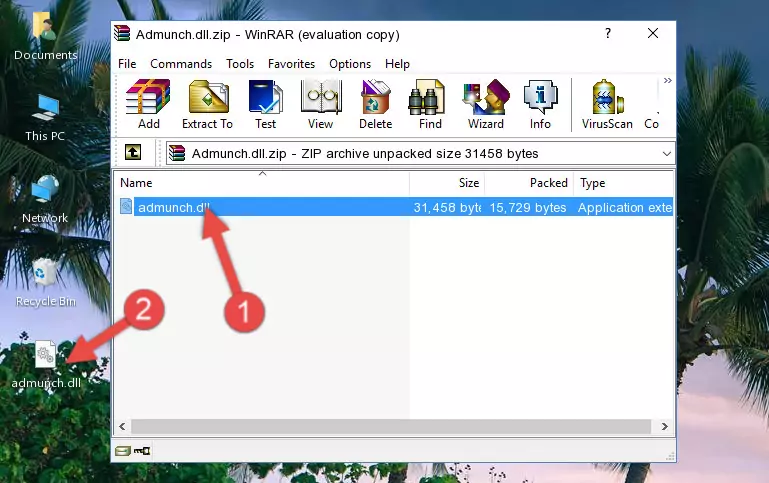The image size is (769, 483).
Task: Open the Options menu
Action: (350, 64)
